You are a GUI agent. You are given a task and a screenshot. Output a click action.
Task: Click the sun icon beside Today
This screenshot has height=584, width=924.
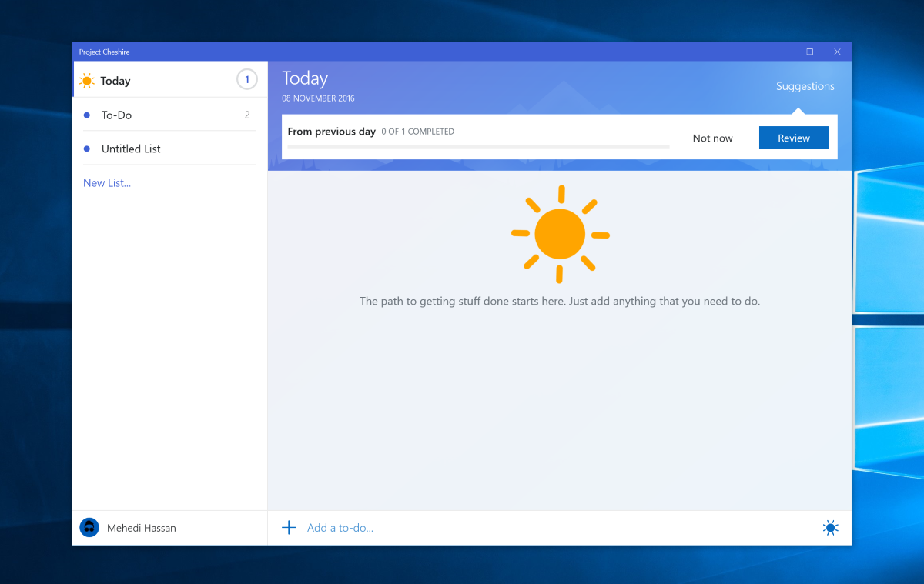point(87,81)
